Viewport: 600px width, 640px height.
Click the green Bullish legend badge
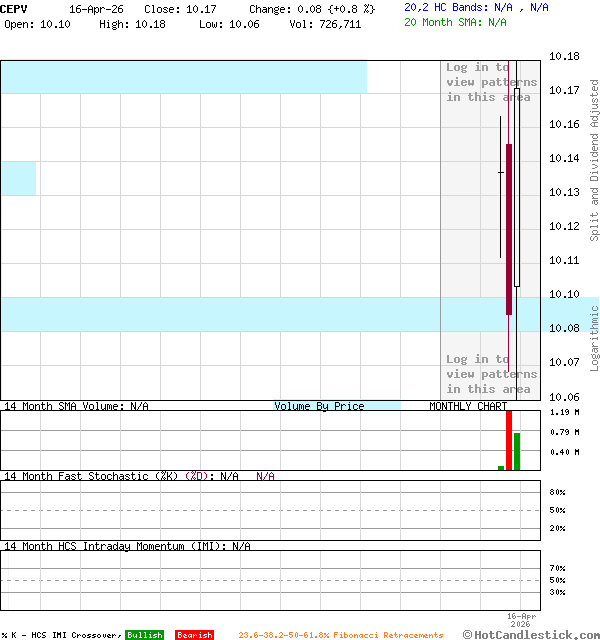[144, 635]
